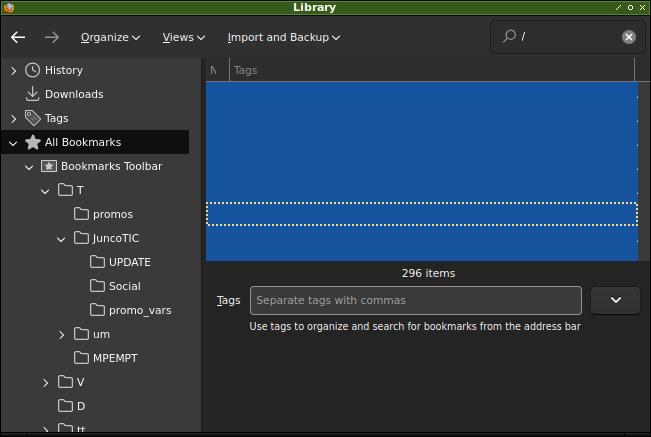The width and height of the screenshot is (651, 437).
Task: Click the T folder icon
Action: tap(65, 190)
